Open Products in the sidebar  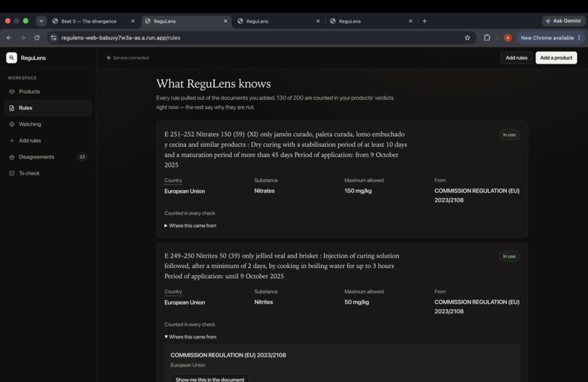pos(47,91)
